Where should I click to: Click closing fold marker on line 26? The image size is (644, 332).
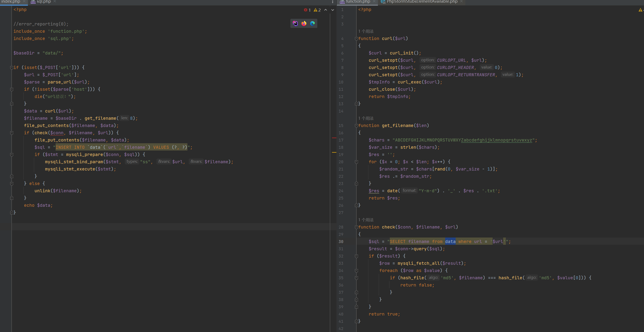(356, 205)
